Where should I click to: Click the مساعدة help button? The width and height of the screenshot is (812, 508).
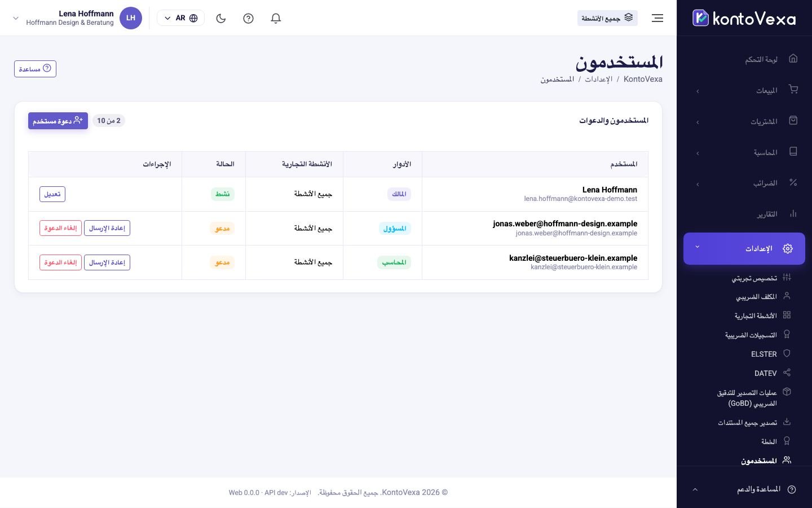pos(35,69)
